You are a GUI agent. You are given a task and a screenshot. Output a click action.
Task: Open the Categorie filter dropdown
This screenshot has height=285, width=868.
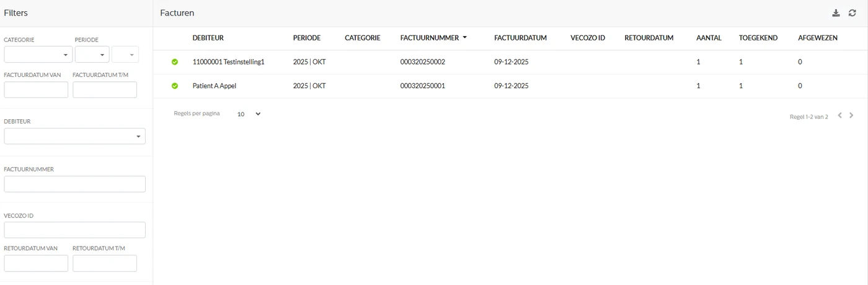(x=38, y=55)
